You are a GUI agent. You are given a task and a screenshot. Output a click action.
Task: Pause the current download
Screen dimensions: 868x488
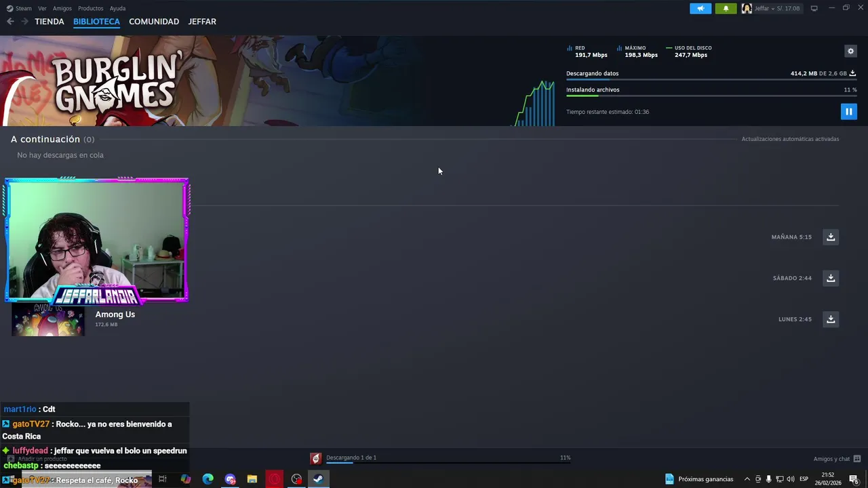pyautogui.click(x=848, y=111)
